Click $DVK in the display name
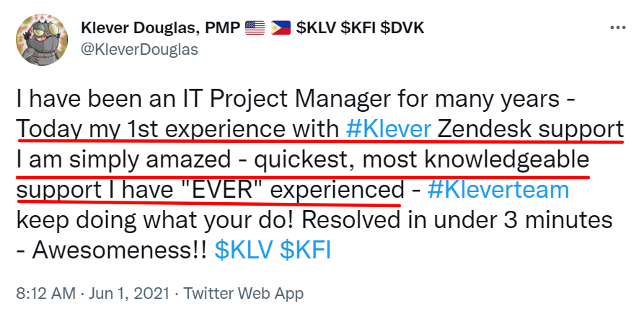The image size is (644, 314). click(x=402, y=28)
